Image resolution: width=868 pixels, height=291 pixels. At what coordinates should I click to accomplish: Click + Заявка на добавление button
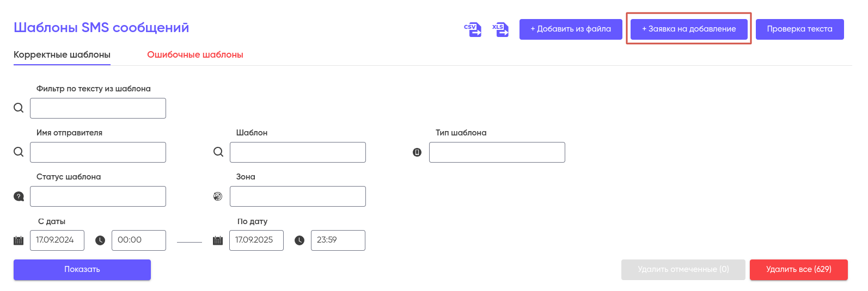tap(689, 29)
